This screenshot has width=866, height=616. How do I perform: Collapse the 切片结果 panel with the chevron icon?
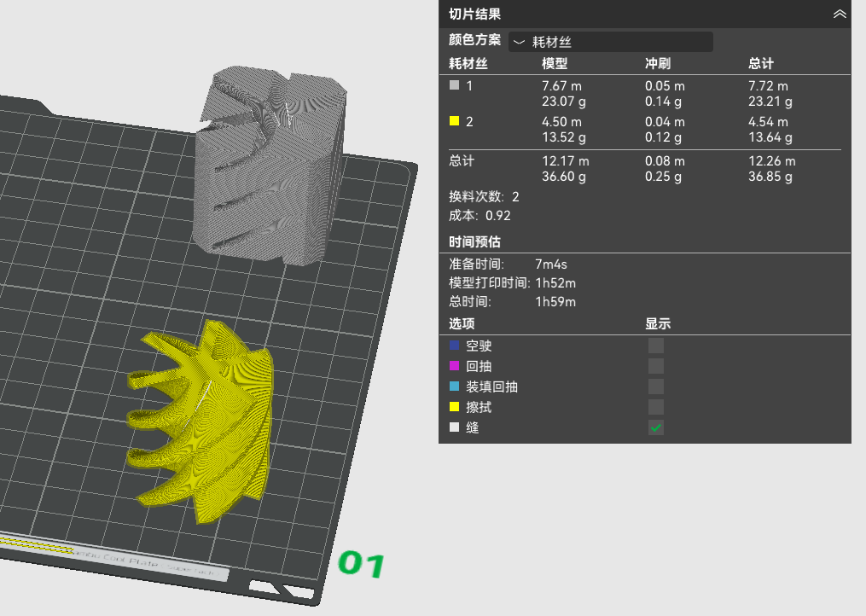(x=840, y=14)
